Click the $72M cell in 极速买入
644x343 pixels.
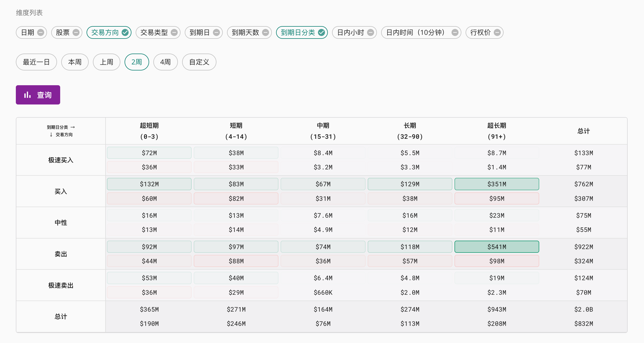click(149, 153)
